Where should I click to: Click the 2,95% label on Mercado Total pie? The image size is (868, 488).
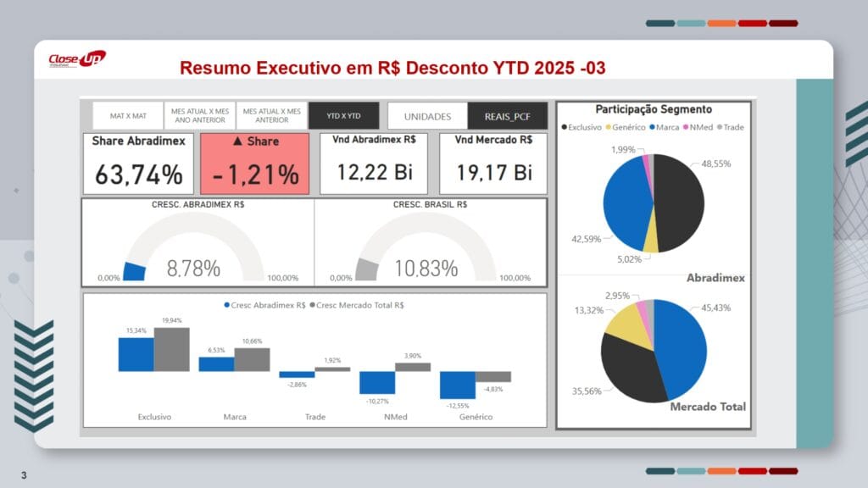coord(617,296)
